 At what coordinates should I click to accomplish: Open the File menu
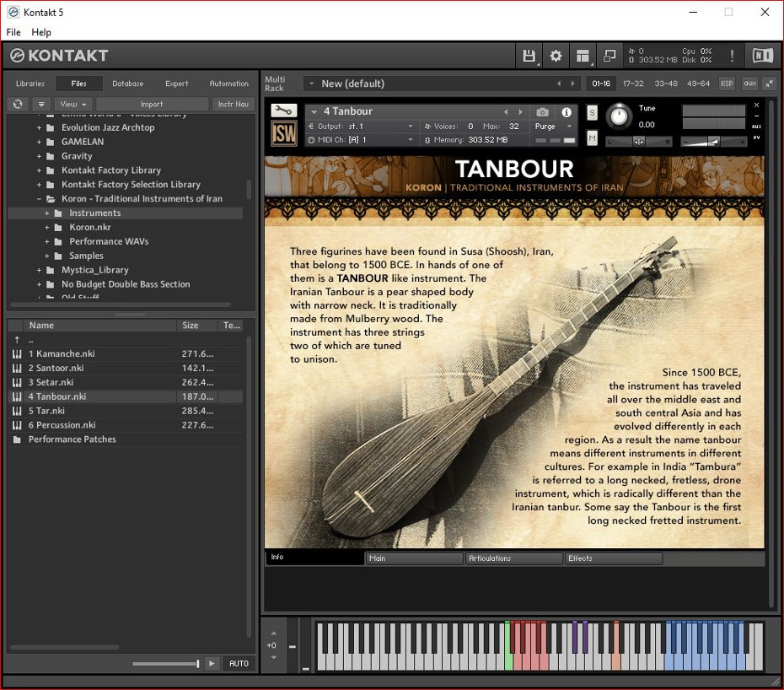click(13, 32)
